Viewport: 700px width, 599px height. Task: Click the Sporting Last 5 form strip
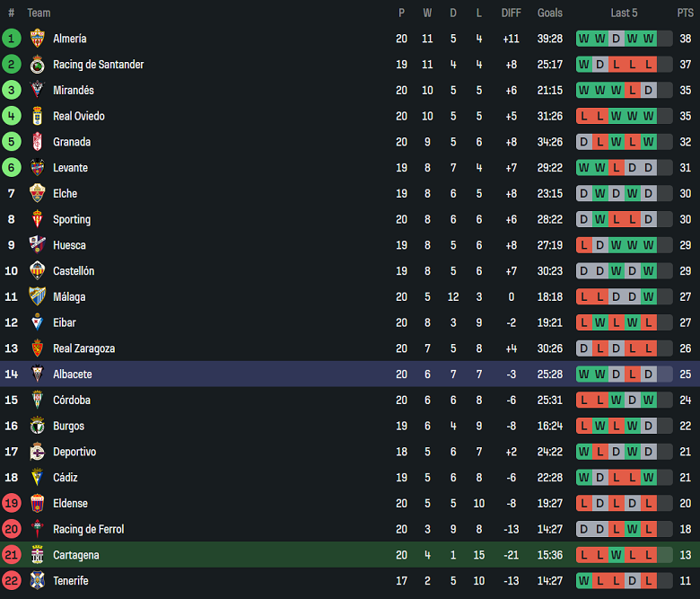(624, 220)
